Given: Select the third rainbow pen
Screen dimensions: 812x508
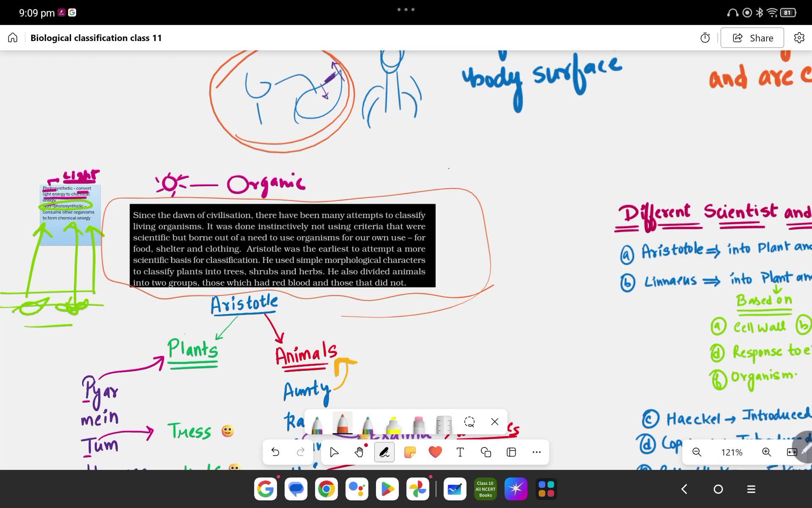Looking at the screenshot, I should click(368, 425).
